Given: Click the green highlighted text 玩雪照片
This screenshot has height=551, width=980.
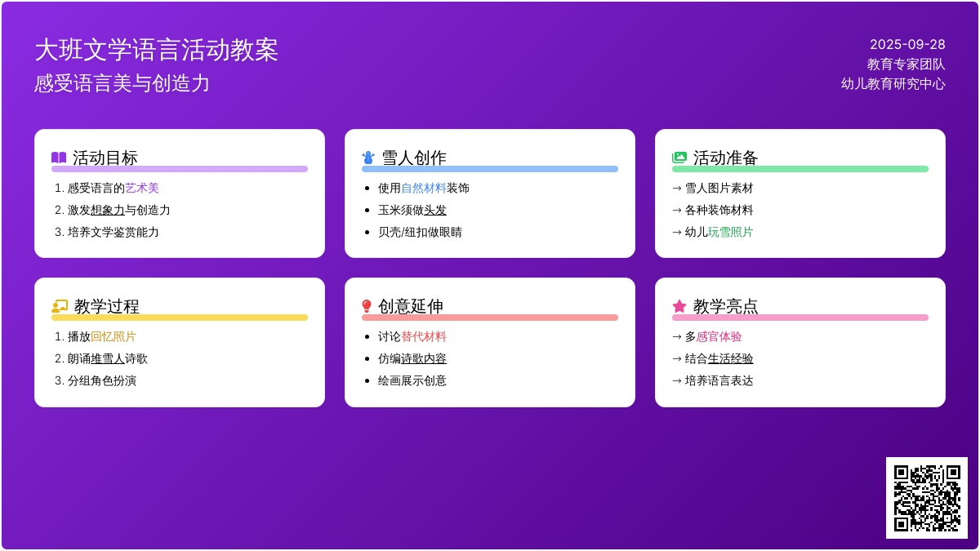Looking at the screenshot, I should (x=731, y=232).
